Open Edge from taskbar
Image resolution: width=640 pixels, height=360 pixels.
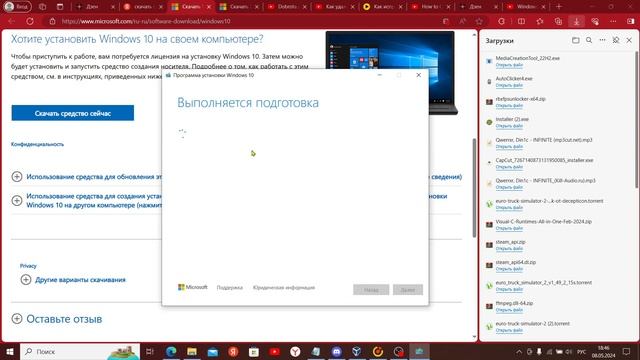pos(171,351)
